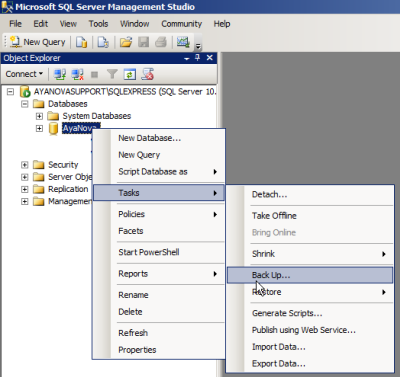
Task: Select the Databases folder icon
Action: (39, 104)
